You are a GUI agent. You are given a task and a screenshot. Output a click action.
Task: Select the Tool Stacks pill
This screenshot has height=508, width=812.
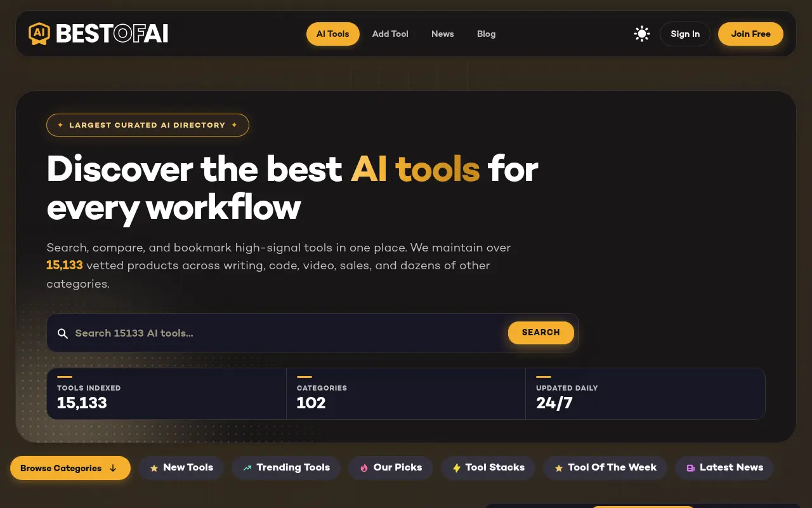tap(488, 468)
